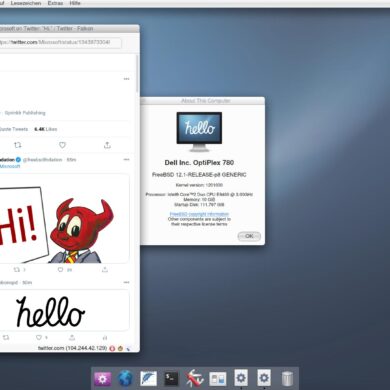Image resolution: width=390 pixels, height=390 pixels.
Task: Like the main tweet showing 6.4K Likes
Action: (62, 145)
